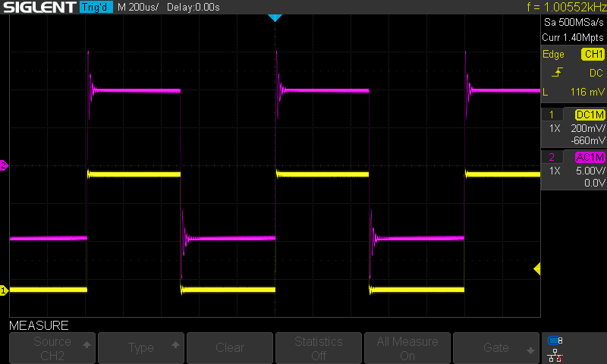607x364 pixels.
Task: Click the trigger coupling DC label
Action: (596, 73)
